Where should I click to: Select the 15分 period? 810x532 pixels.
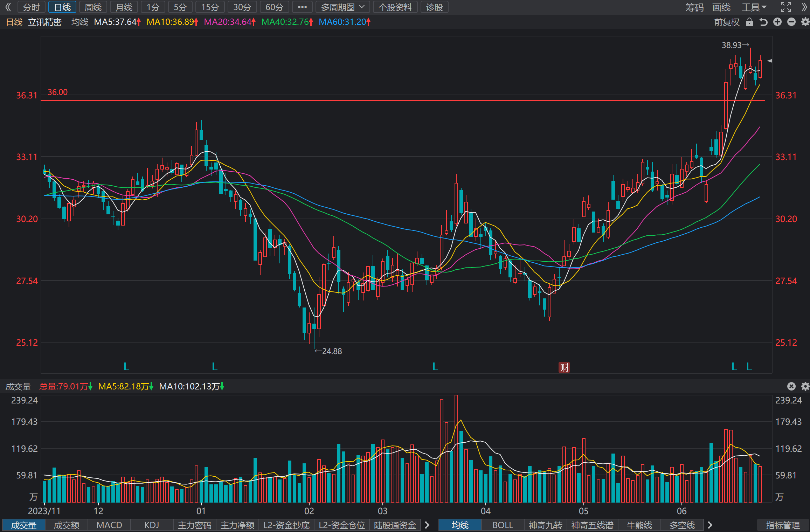(210, 7)
